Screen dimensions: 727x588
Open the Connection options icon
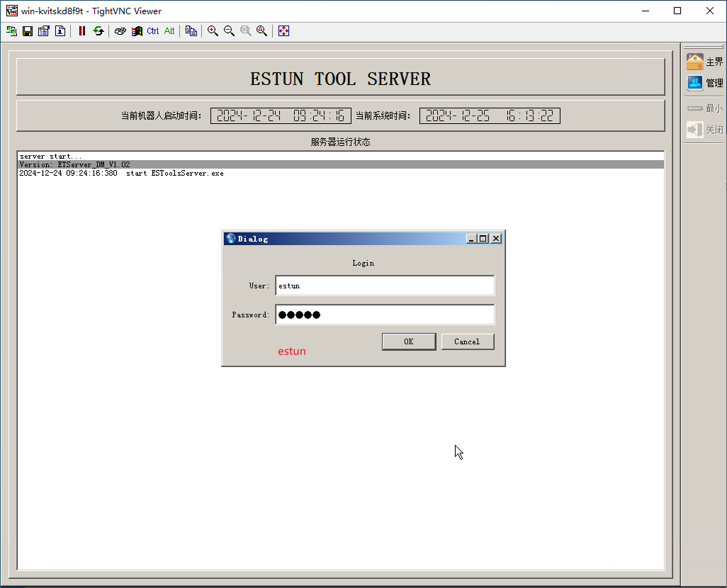coord(44,31)
